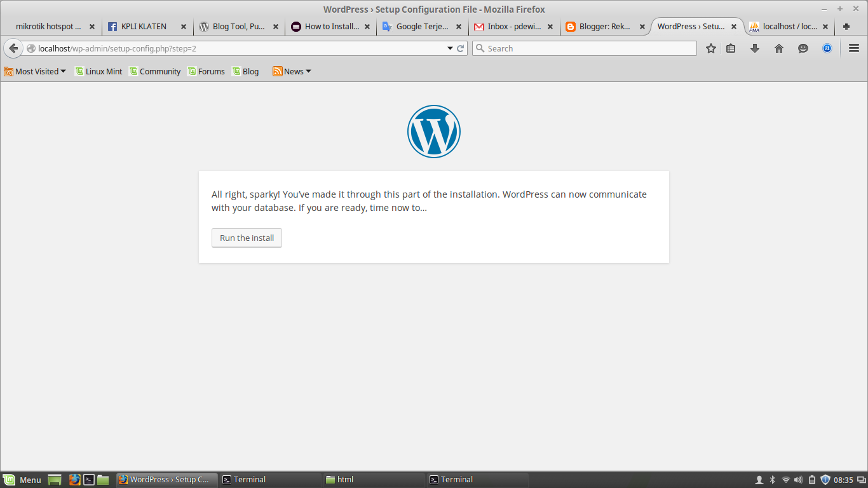This screenshot has width=868, height=488.
Task: Select the first Terminal taskbar window
Action: (271, 480)
